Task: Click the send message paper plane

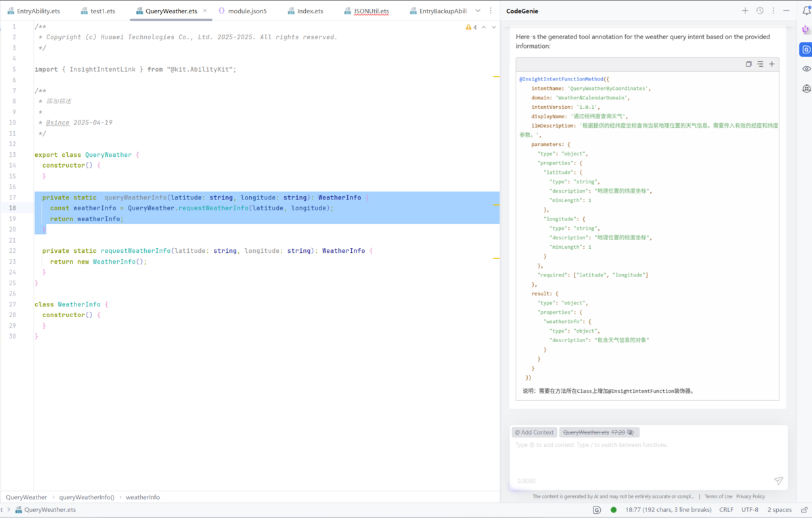Action: click(778, 481)
